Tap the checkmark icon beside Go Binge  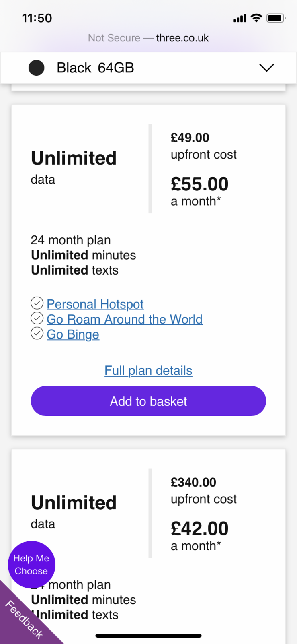[37, 334]
